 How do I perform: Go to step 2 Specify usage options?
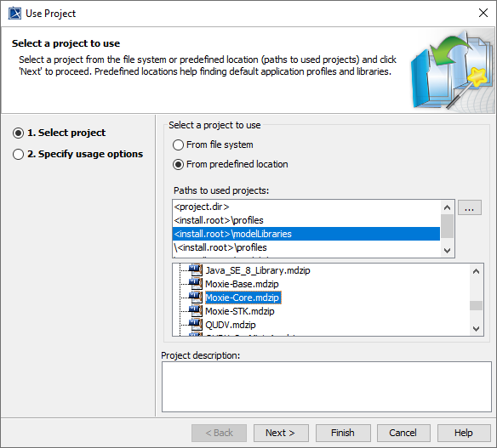(78, 154)
